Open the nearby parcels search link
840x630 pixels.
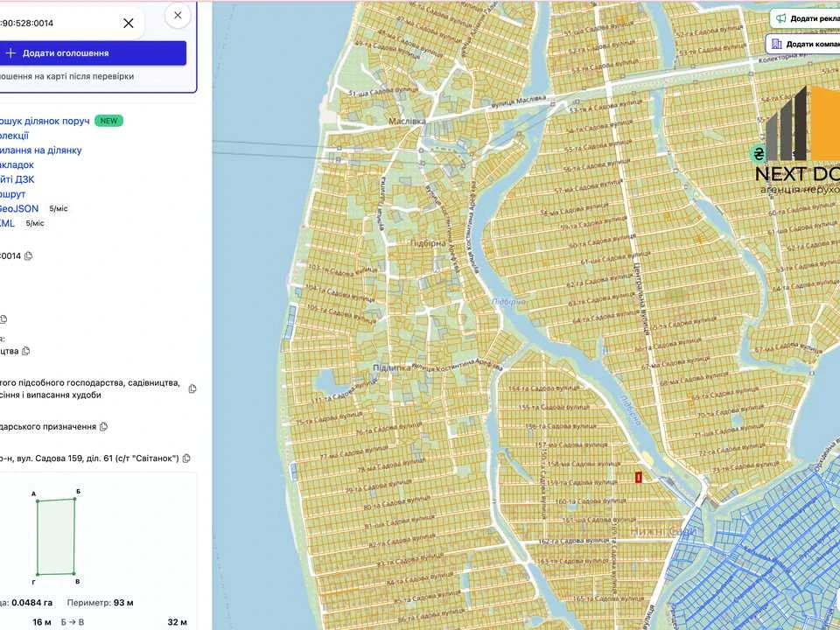click(x=44, y=121)
